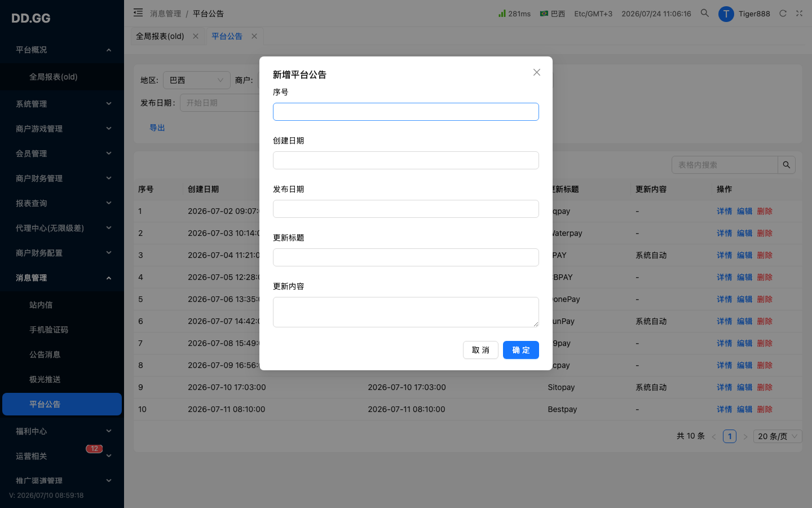Screen dimensions: 812x508
Task: Click page number 1 in pagination
Action: pos(730,436)
